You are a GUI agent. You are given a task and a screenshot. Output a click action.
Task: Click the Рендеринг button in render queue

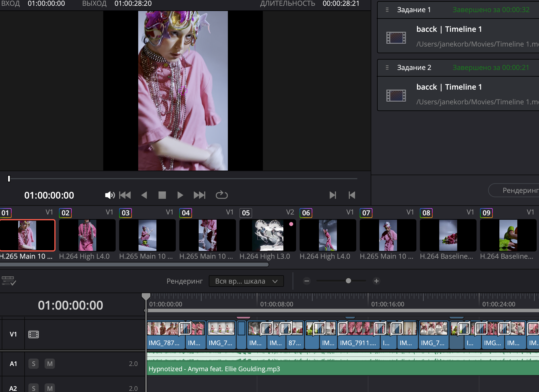514,190
